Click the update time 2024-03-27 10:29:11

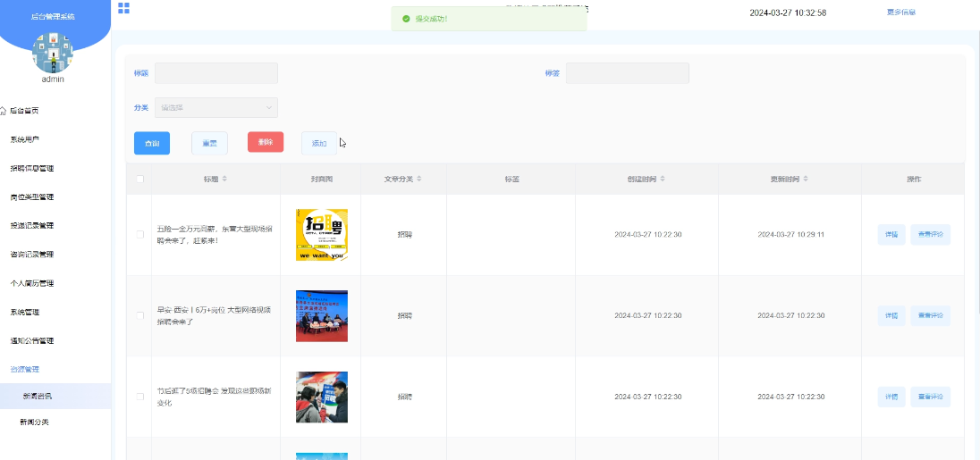(x=790, y=235)
